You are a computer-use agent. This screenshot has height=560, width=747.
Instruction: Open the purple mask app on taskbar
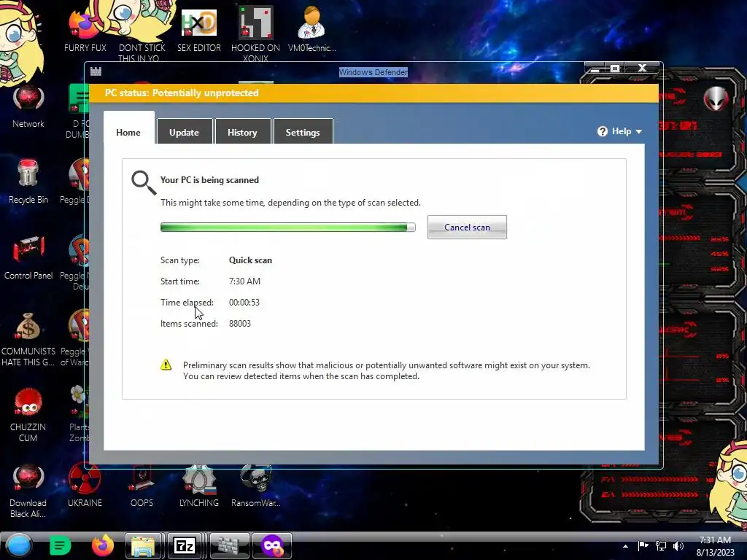(x=272, y=545)
